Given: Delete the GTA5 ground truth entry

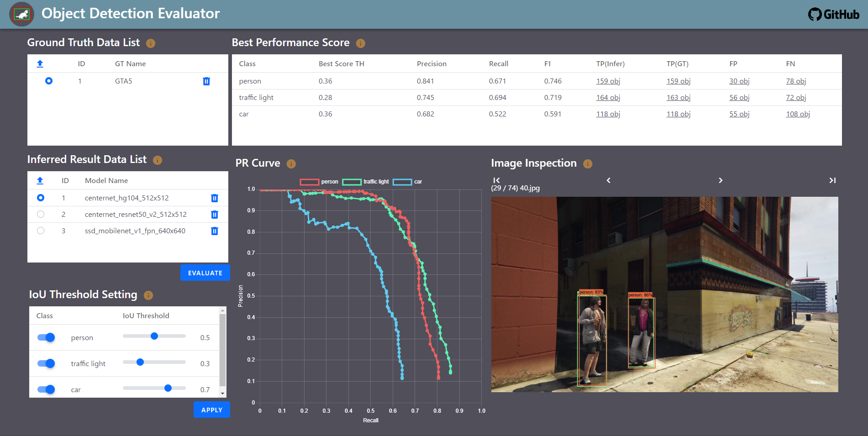Looking at the screenshot, I should (x=206, y=81).
